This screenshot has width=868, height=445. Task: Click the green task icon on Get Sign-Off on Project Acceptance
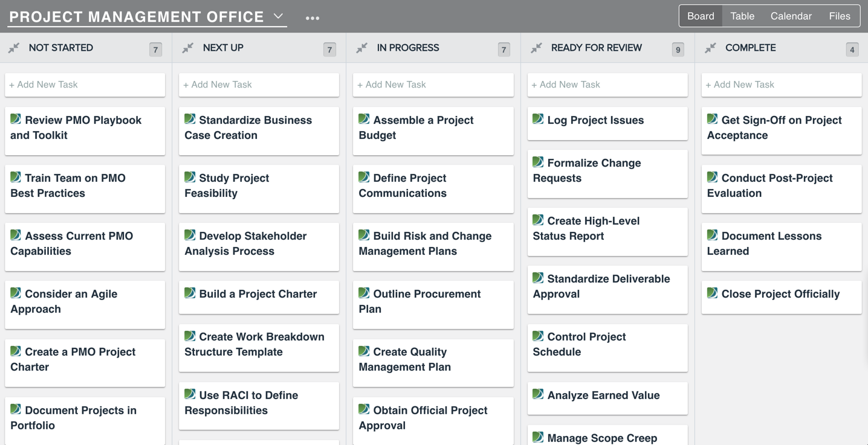click(x=712, y=120)
